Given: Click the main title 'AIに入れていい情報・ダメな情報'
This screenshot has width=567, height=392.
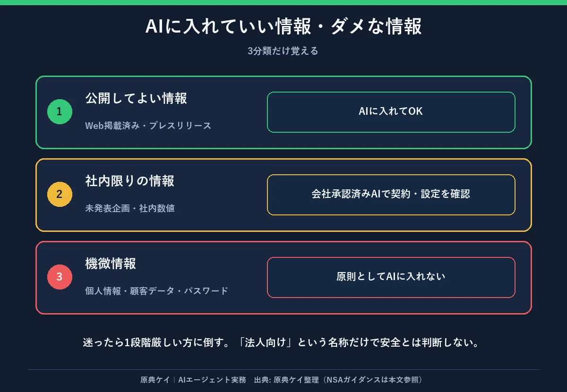Looking at the screenshot, I should (283, 27).
